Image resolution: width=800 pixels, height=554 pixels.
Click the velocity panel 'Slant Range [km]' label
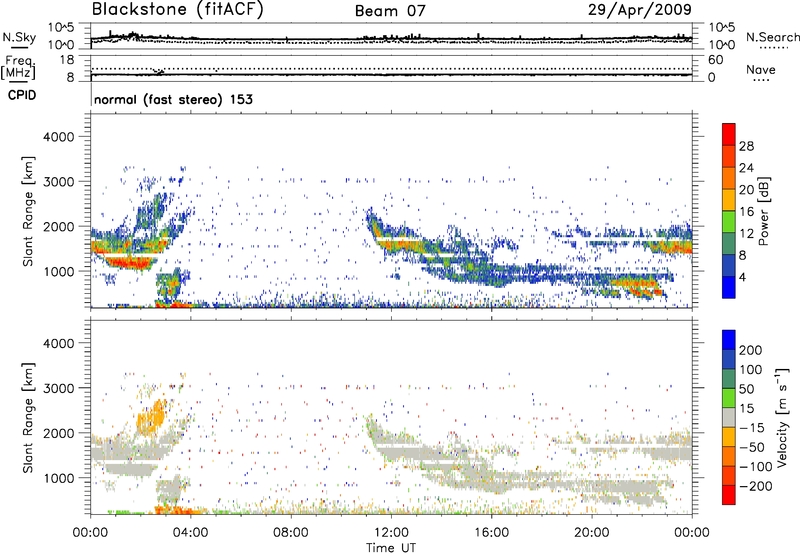coord(28,418)
